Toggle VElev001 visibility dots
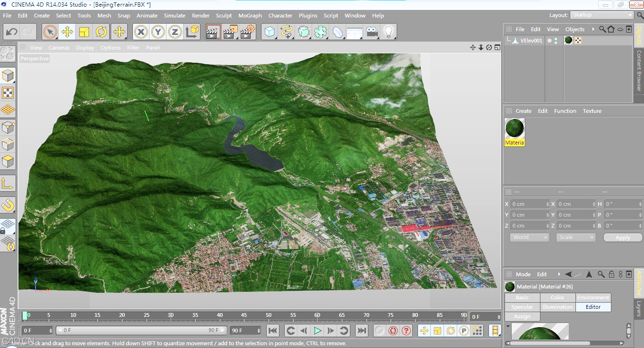644x348 pixels. [556, 41]
